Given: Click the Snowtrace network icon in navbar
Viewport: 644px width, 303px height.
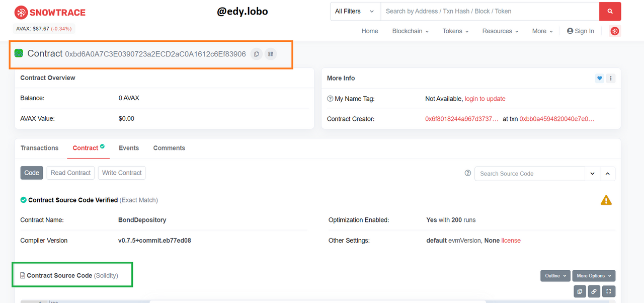Looking at the screenshot, I should [x=614, y=31].
